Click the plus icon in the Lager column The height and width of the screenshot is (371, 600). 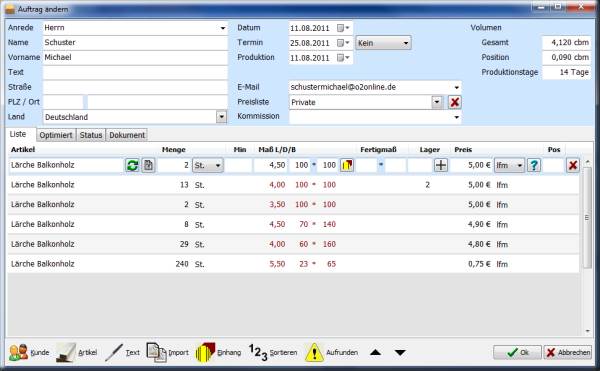pos(441,165)
